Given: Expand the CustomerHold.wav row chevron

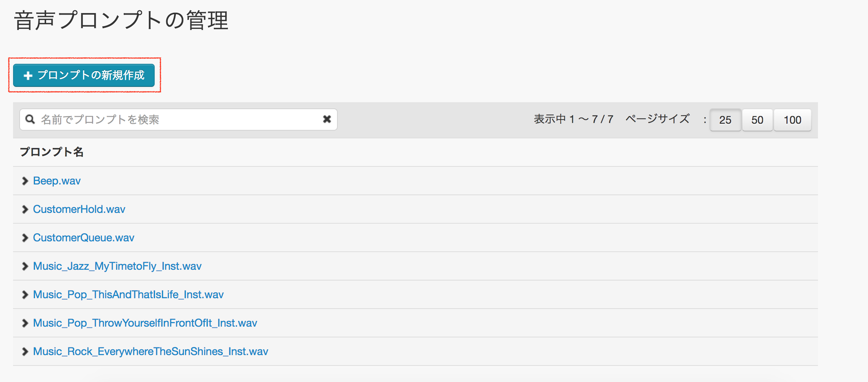Looking at the screenshot, I should click(x=25, y=209).
